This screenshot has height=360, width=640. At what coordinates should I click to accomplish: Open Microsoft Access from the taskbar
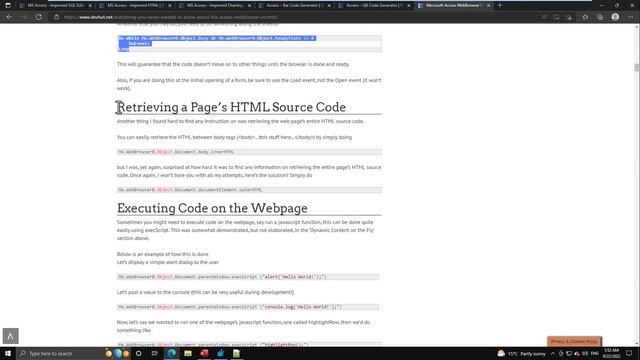[204, 353]
